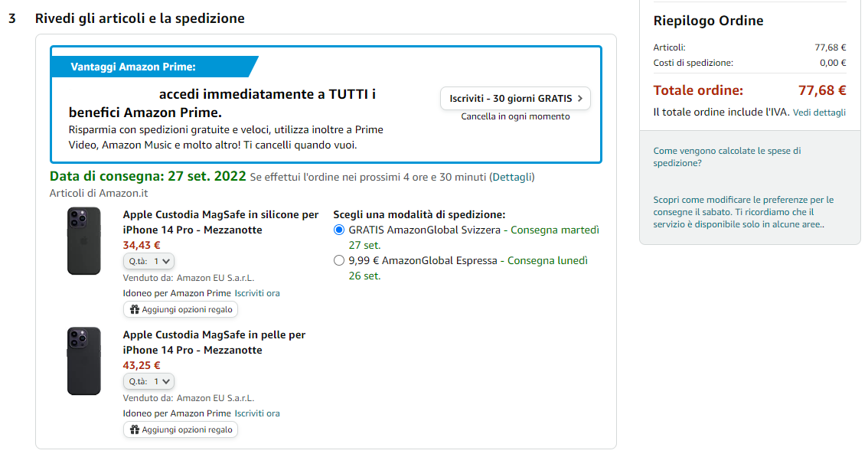Click Iscriviti ora under leather case
868x457 pixels.
257,413
